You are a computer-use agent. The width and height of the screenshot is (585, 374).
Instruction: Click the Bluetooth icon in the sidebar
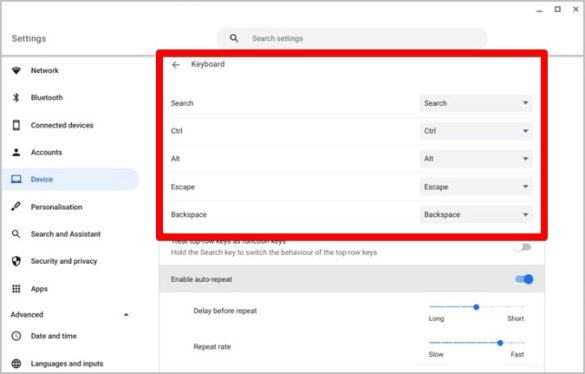(x=16, y=98)
